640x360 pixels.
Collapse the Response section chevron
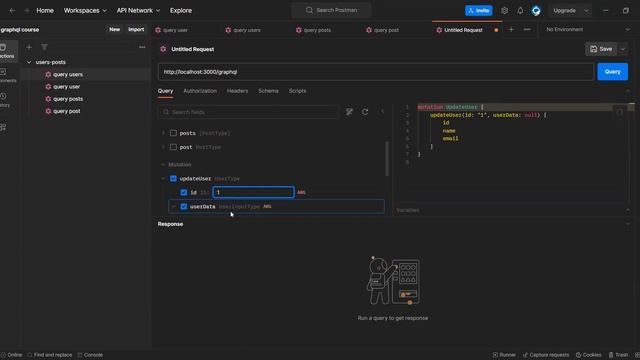pyautogui.click(x=628, y=224)
